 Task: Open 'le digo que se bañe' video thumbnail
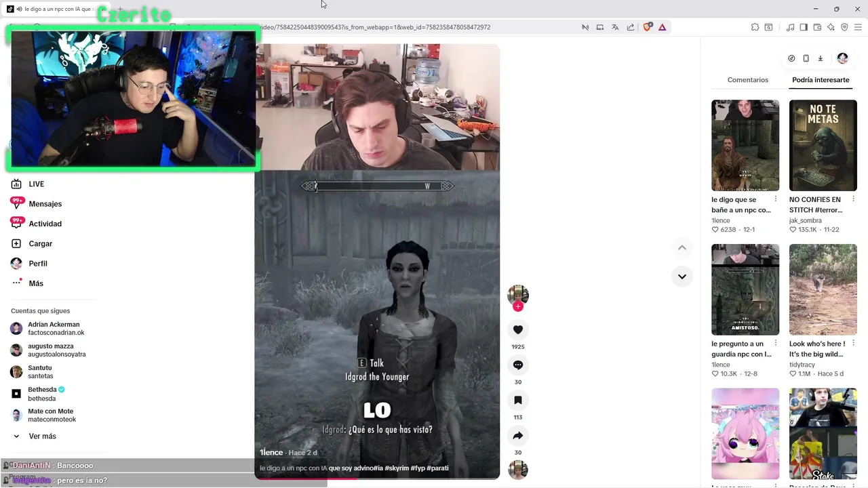point(745,146)
